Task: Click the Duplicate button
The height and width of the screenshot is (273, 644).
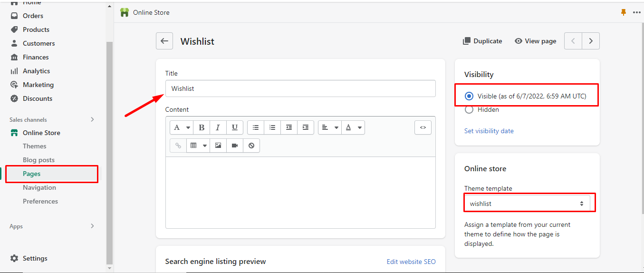Action: tap(482, 41)
